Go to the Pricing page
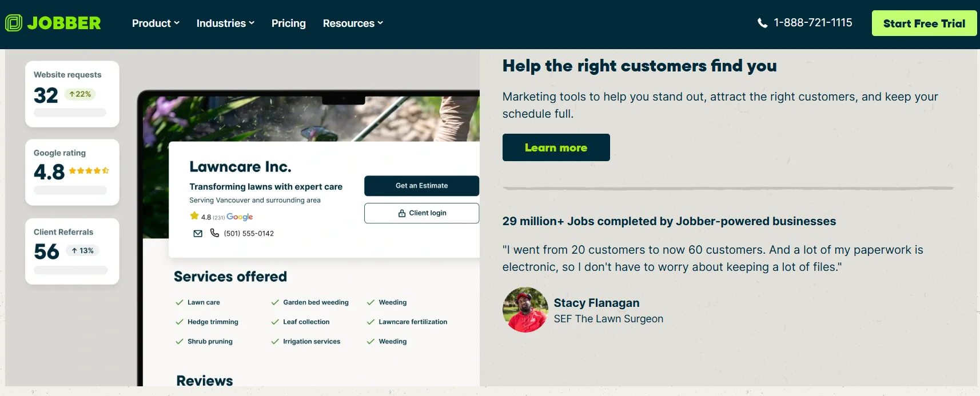Screen dimensions: 980x396 pos(289,23)
